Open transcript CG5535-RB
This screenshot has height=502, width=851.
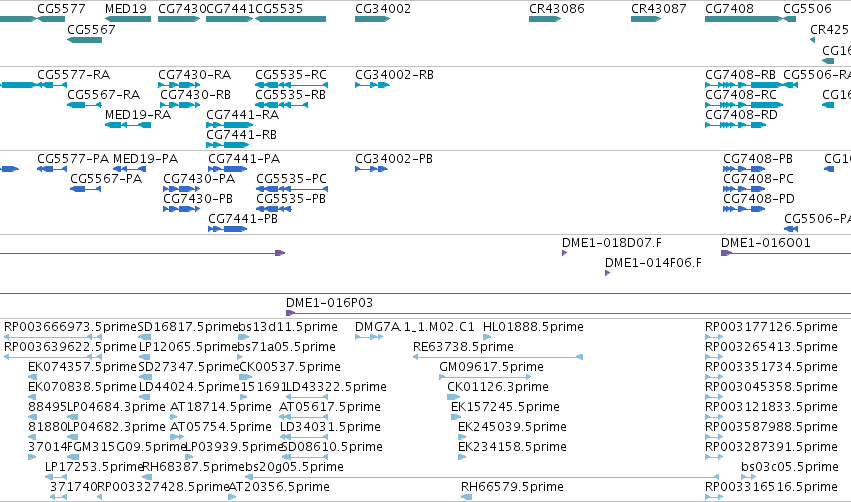point(282,105)
